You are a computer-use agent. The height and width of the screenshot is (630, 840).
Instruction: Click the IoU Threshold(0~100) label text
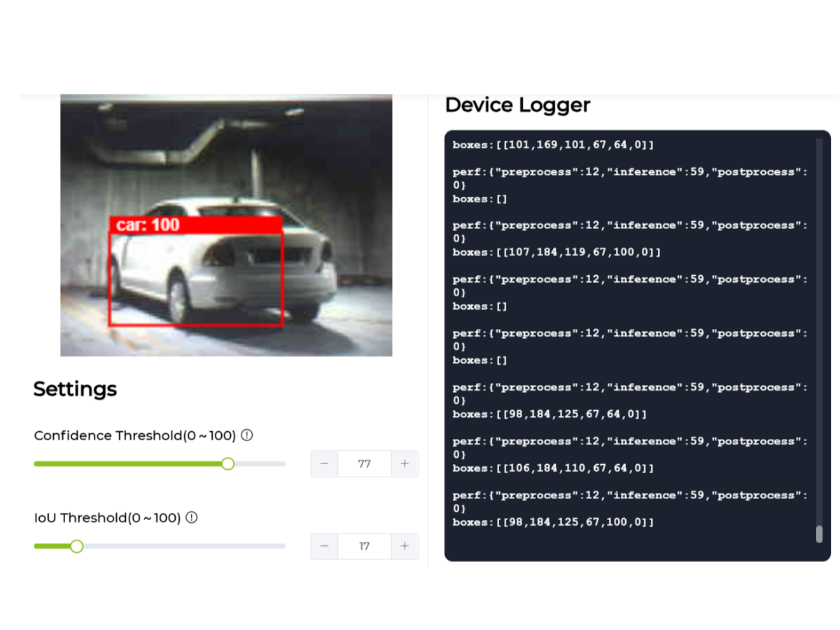[107, 518]
